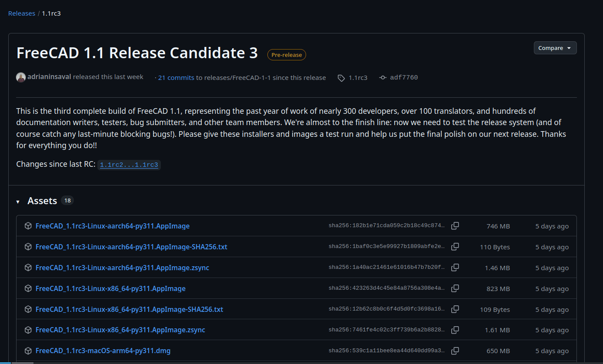
Task: Open the Compare dropdown
Action: pos(555,48)
